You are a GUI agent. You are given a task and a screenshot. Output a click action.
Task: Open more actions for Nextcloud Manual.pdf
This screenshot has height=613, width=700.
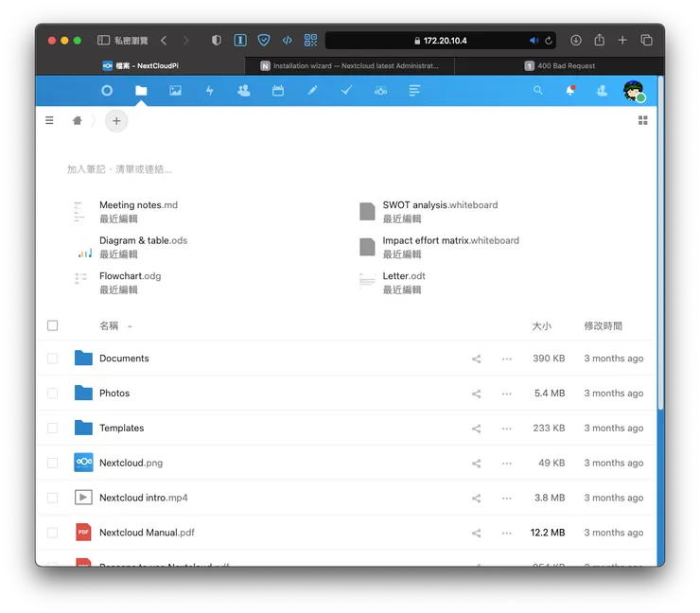[x=507, y=533]
